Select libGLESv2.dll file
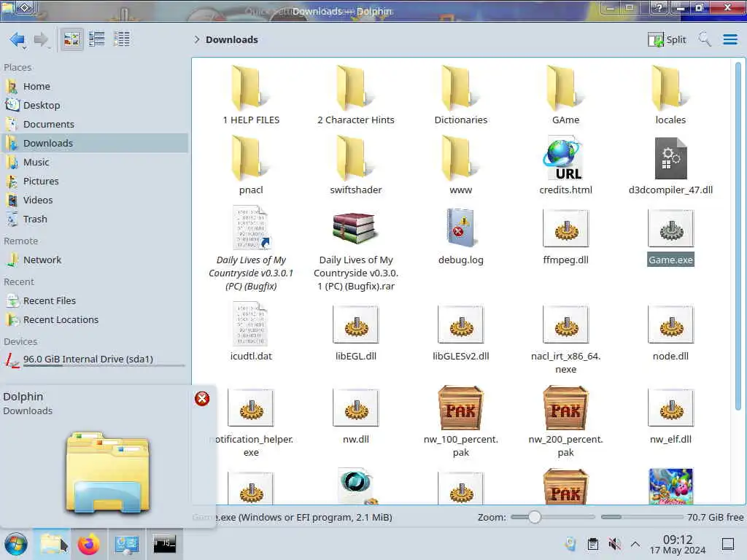The height and width of the screenshot is (560, 747). pos(461,332)
